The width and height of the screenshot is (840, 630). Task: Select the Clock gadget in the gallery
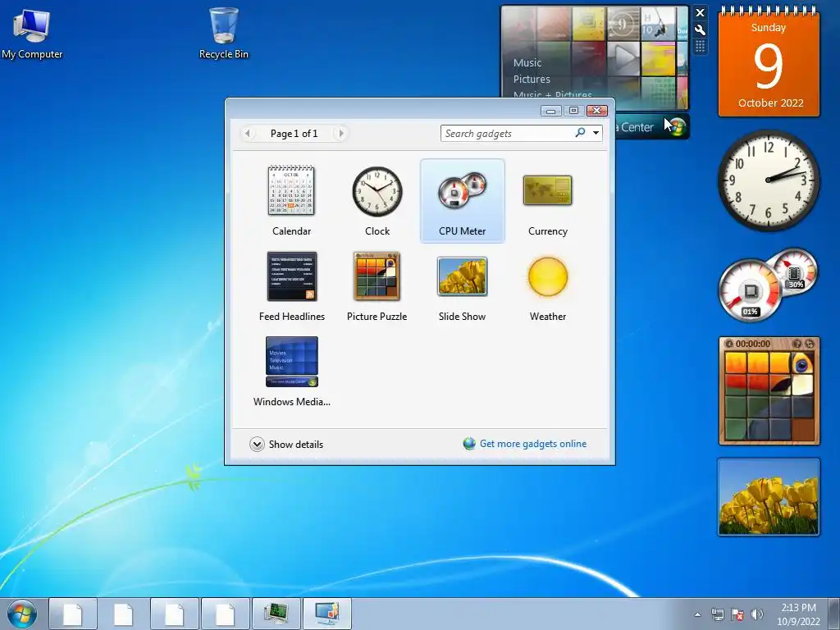tap(377, 201)
